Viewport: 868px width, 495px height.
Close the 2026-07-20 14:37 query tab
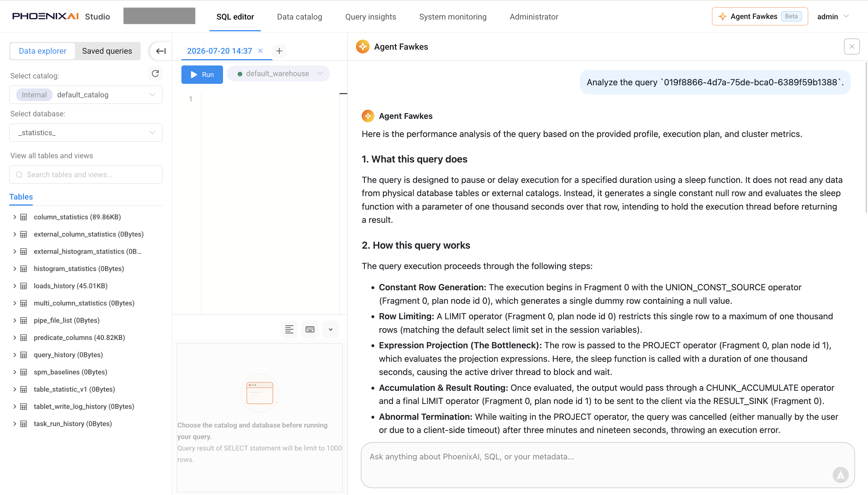(x=260, y=51)
